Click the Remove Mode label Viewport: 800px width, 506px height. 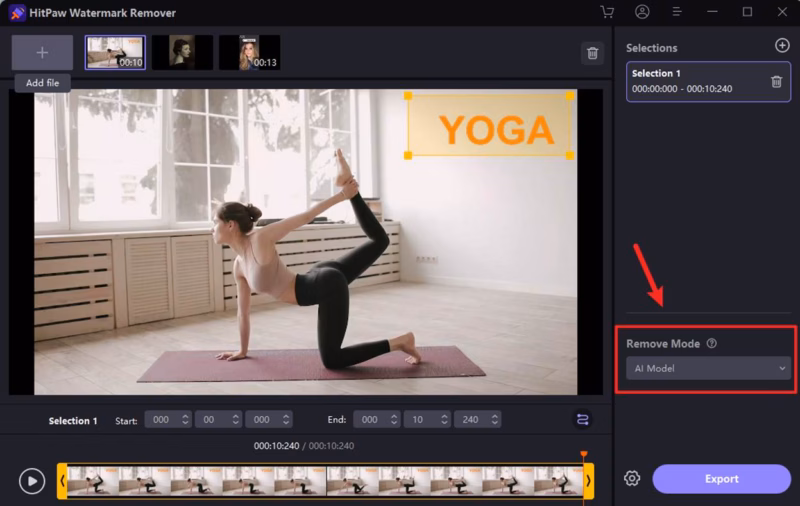point(663,344)
